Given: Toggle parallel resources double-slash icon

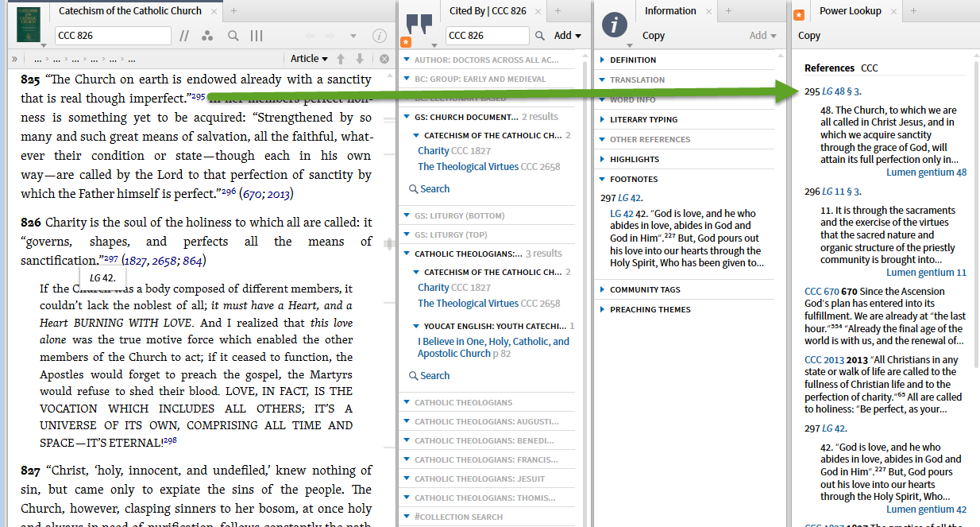Looking at the screenshot, I should (x=184, y=36).
